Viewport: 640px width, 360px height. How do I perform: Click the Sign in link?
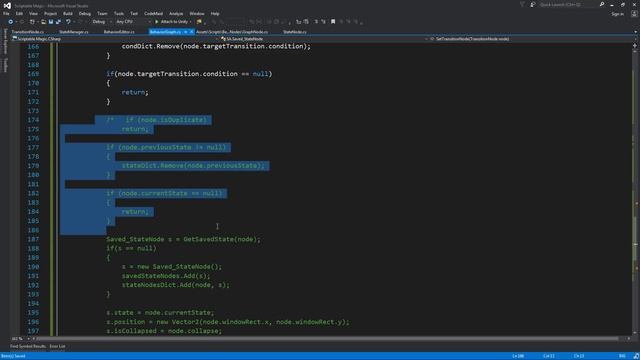tap(618, 14)
